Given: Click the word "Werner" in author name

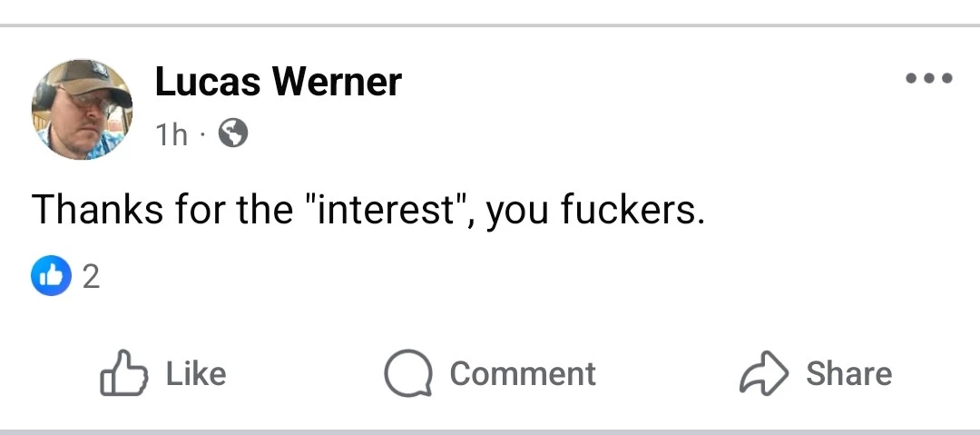Looking at the screenshot, I should coord(337,83).
